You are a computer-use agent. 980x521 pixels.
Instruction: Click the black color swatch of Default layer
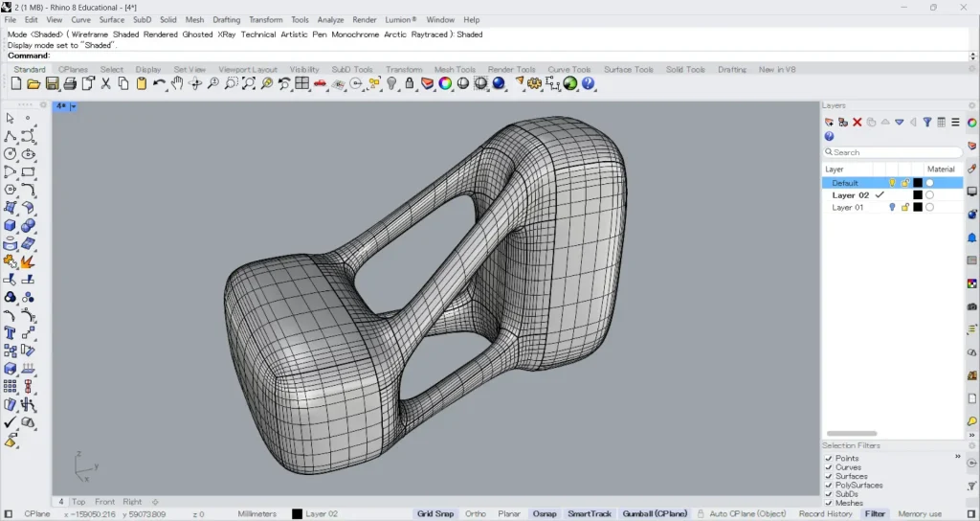click(x=918, y=183)
